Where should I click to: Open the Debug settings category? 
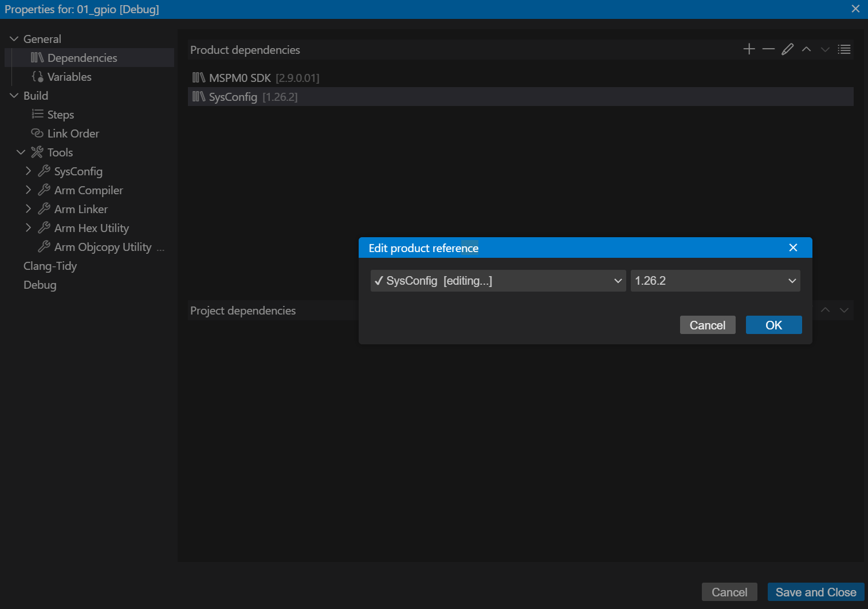coord(40,285)
